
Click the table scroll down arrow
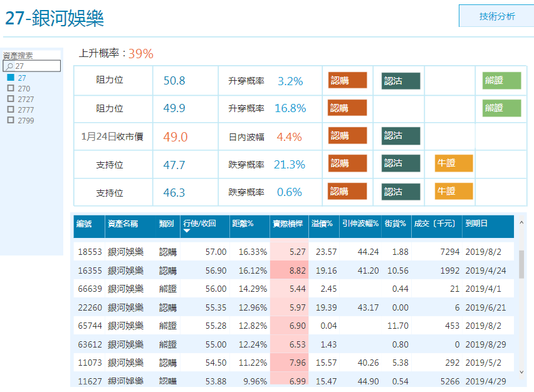(x=521, y=372)
